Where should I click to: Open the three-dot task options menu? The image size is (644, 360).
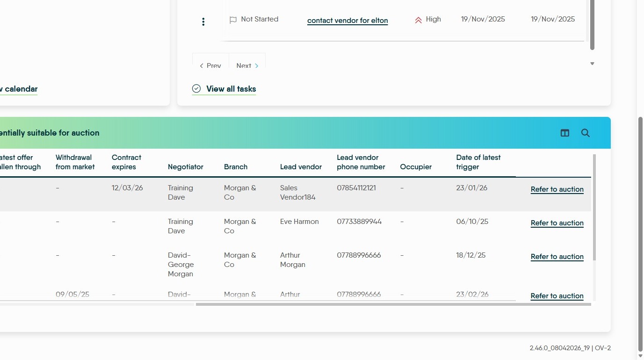click(203, 22)
